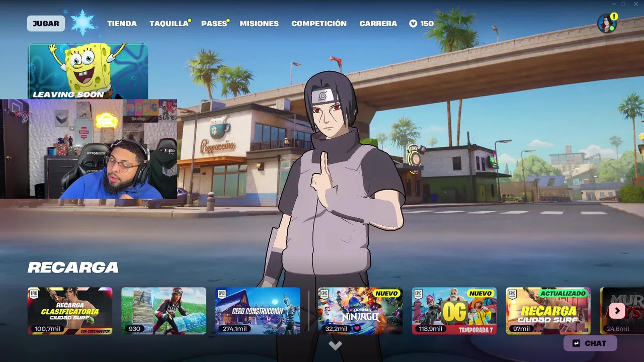
Task: Click the 100,7mil player count label
Action: point(47,329)
